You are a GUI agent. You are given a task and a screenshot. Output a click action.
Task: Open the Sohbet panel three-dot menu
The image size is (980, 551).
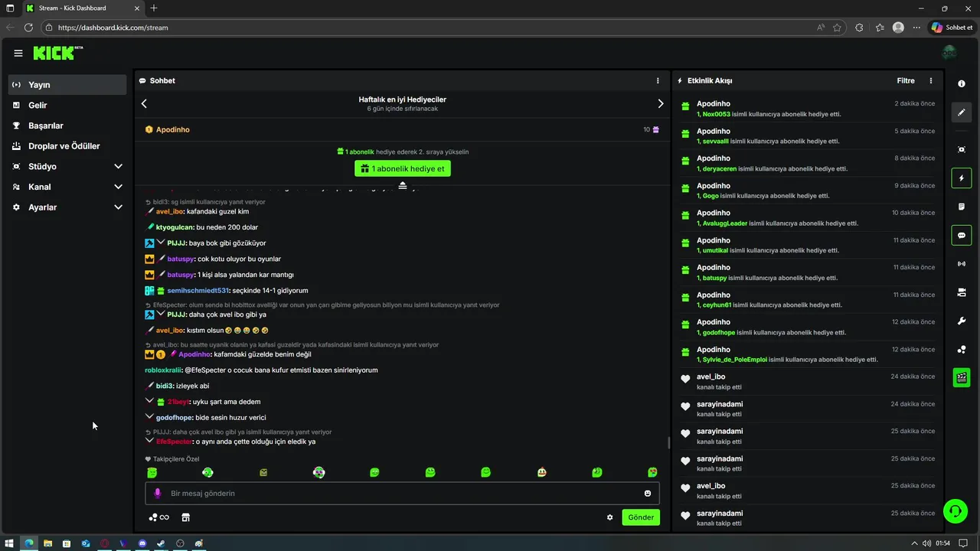[x=658, y=80]
